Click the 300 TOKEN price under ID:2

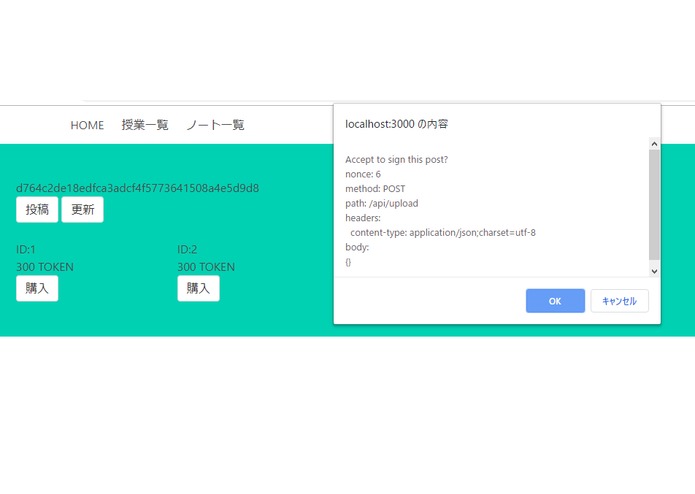(x=206, y=267)
